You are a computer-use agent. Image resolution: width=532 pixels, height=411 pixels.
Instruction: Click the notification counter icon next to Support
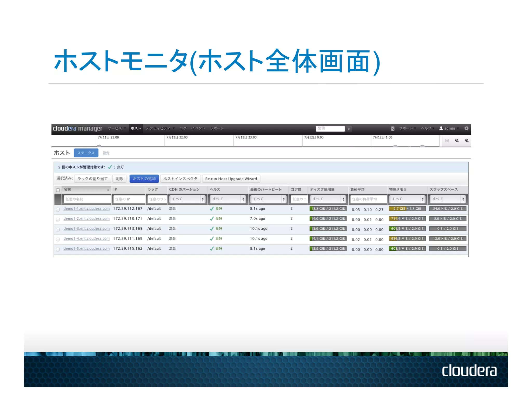coord(393,128)
